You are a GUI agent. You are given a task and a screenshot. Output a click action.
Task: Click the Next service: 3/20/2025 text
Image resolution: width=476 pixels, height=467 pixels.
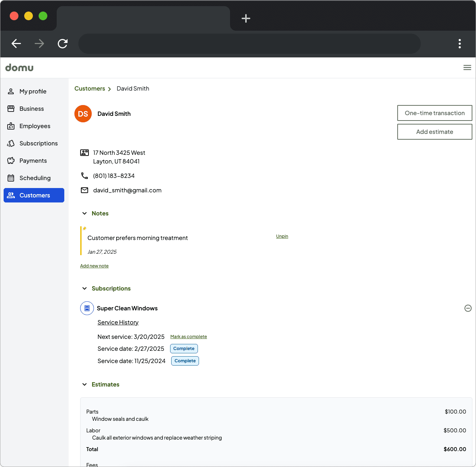pos(131,337)
